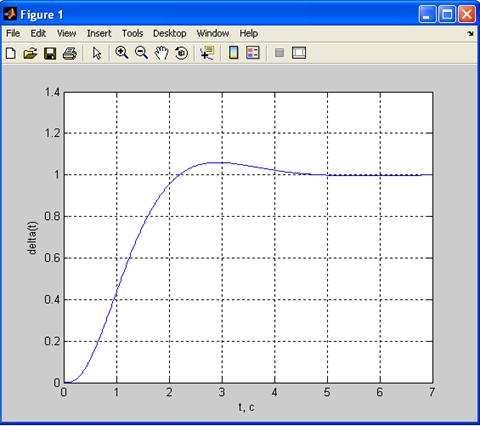This screenshot has height=426, width=480.
Task: Click the dock figure arrow in menu bar
Action: point(470,33)
